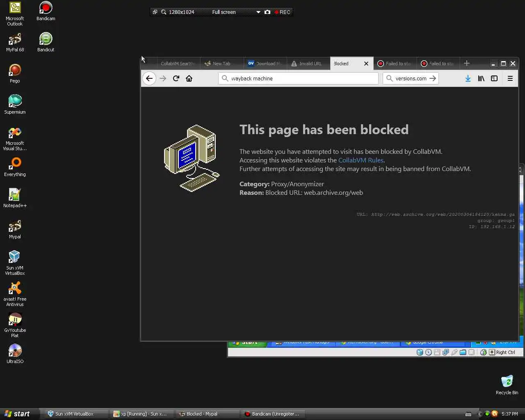Screen dimensions: 525x420
Task: Switch to Bandicam (Unregistered) taskbar button
Action: (273, 414)
